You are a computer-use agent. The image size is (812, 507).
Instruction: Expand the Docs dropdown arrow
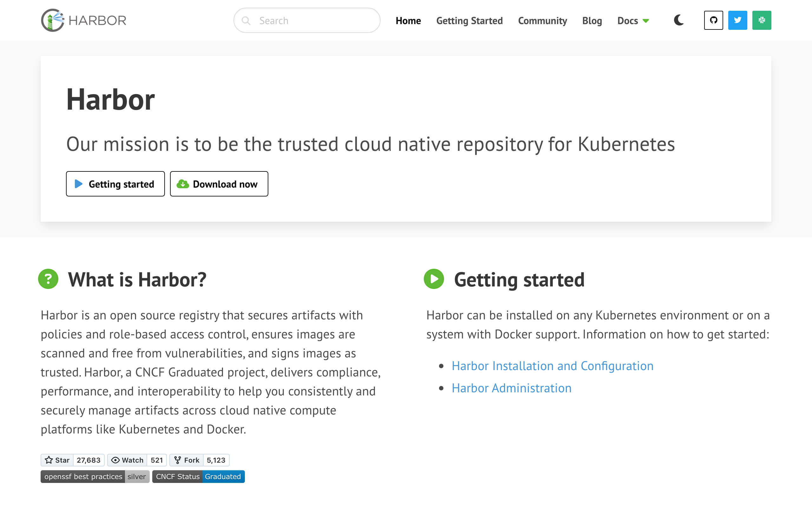tap(646, 21)
